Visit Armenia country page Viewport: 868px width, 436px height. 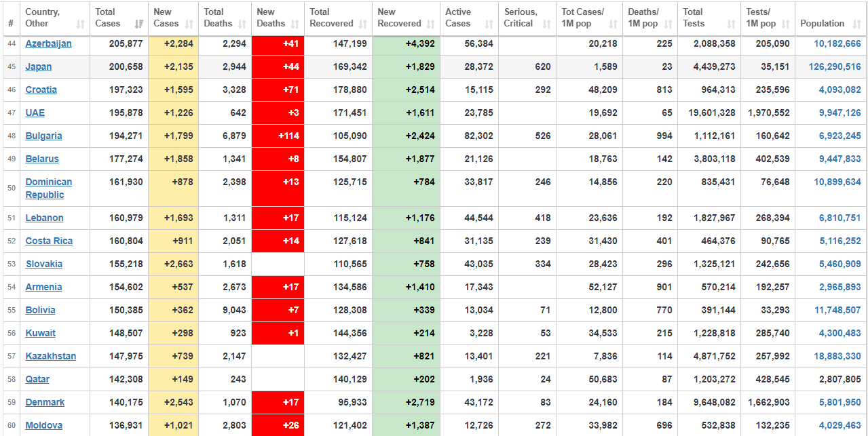click(x=43, y=287)
